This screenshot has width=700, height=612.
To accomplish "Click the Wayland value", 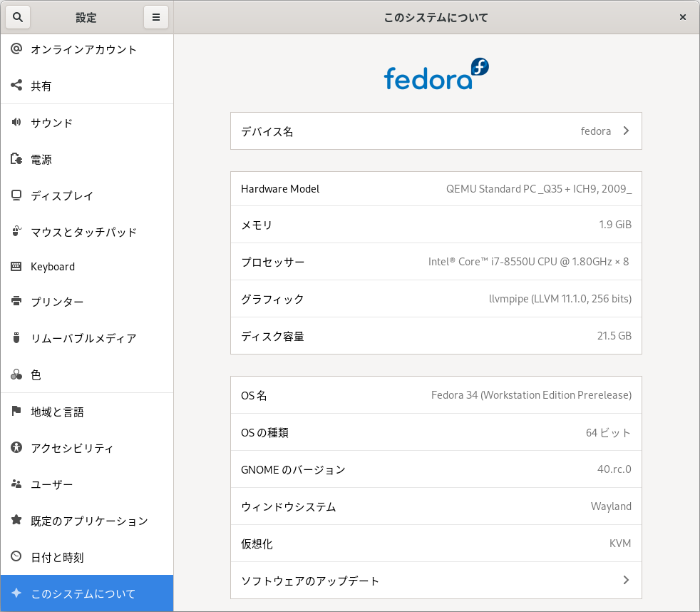I will pyautogui.click(x=611, y=506).
